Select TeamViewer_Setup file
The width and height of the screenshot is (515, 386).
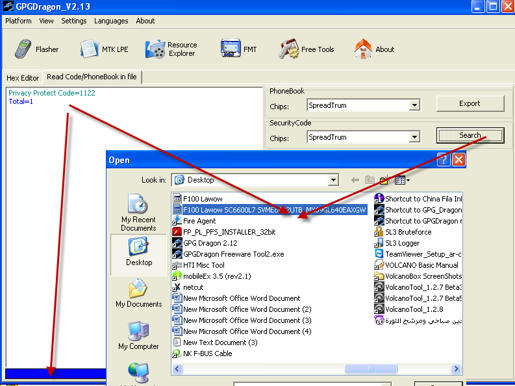pos(418,254)
